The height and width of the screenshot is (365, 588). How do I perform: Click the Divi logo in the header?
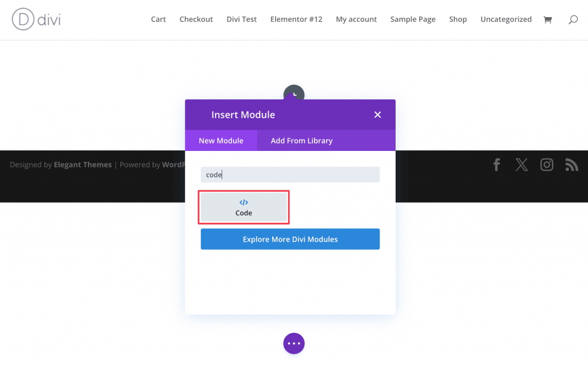36,19
